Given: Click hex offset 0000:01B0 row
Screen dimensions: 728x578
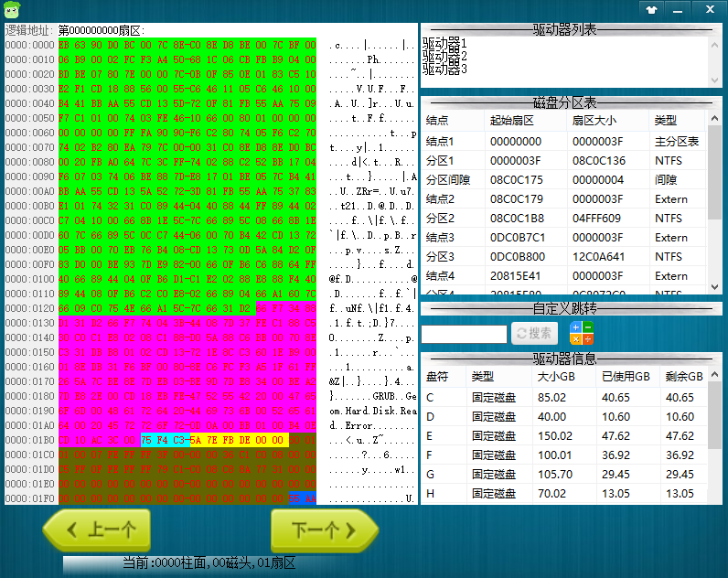Looking at the screenshot, I should point(29,440).
